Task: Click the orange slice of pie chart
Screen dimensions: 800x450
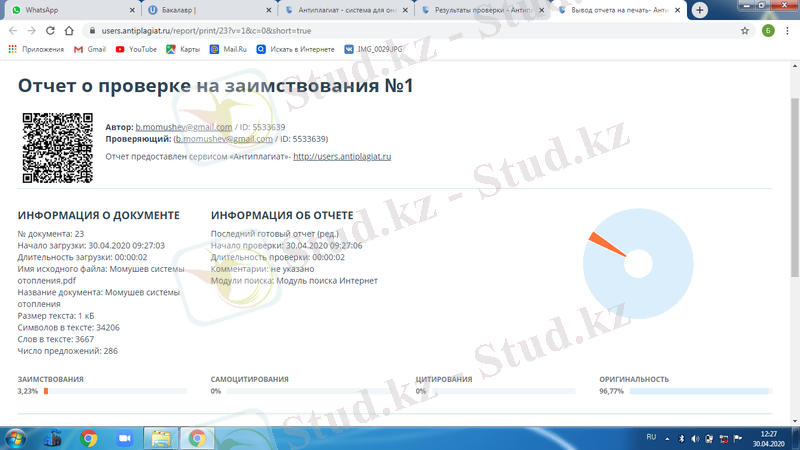Action: point(607,244)
